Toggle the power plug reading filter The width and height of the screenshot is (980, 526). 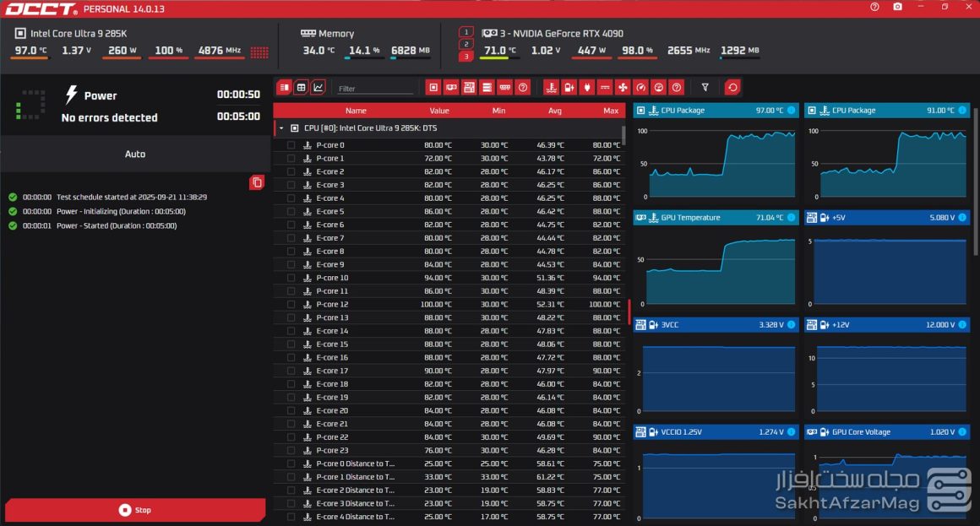[x=587, y=88]
